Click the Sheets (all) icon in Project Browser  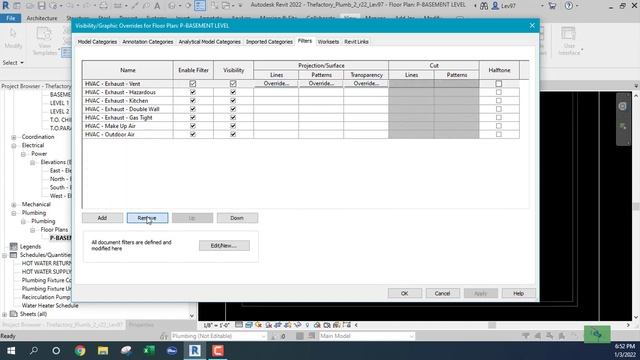(x=13, y=314)
